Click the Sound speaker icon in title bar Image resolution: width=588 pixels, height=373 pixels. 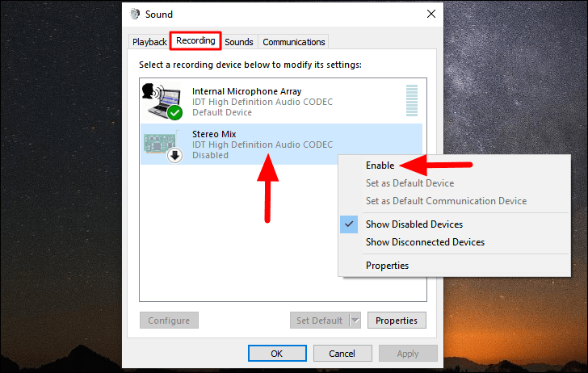[x=135, y=15]
